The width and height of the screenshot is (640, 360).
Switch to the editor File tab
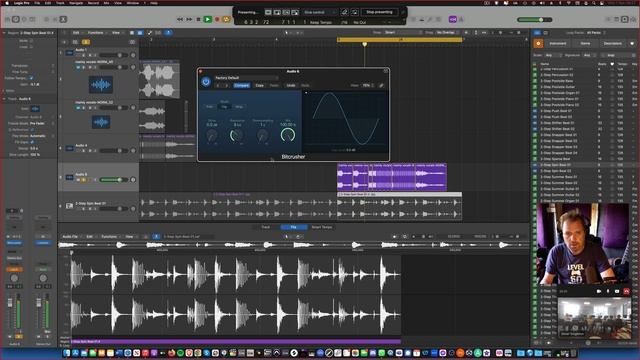pyautogui.click(x=293, y=227)
